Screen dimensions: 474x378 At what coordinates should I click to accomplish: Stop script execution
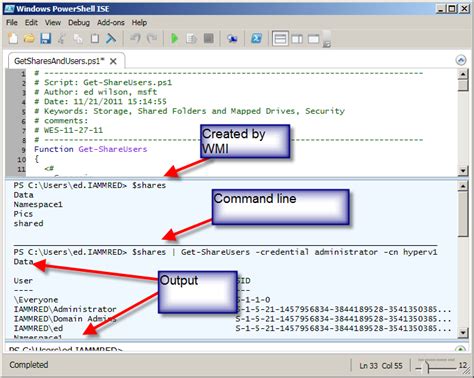coord(209,39)
